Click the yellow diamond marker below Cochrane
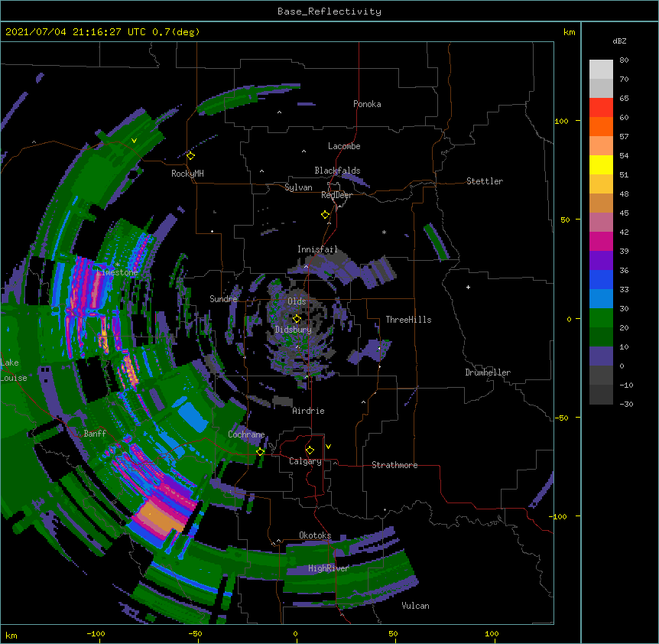 pos(260,451)
